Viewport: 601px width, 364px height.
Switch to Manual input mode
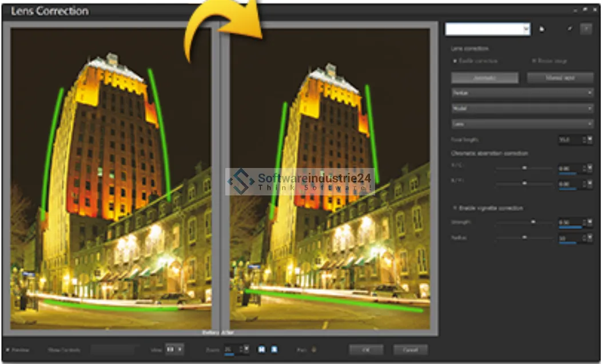(x=559, y=78)
